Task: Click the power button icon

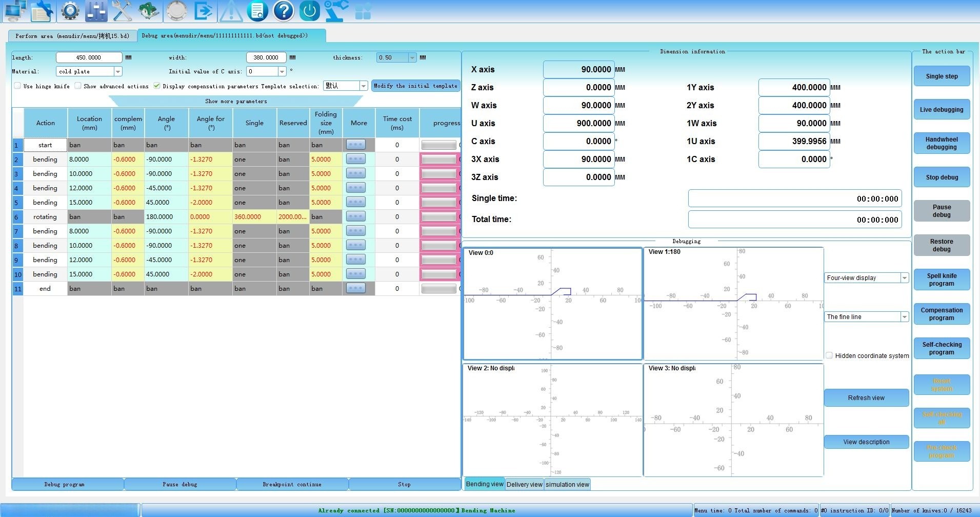Action: 309,11
